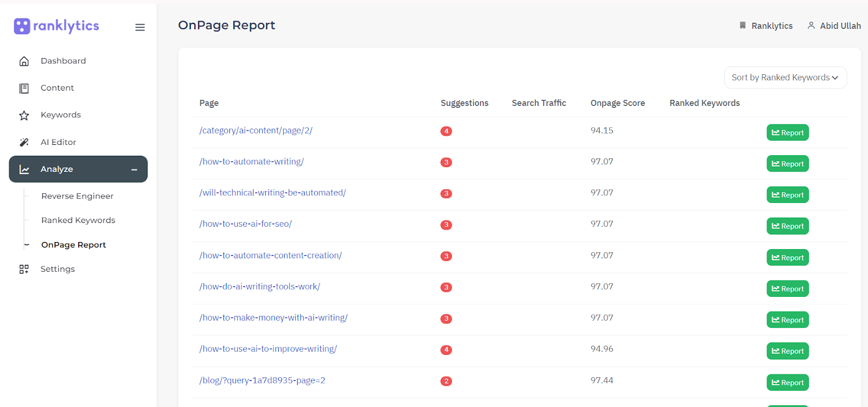
Task: Open /how-to-automate-content-creation/ page link
Action: [270, 256]
